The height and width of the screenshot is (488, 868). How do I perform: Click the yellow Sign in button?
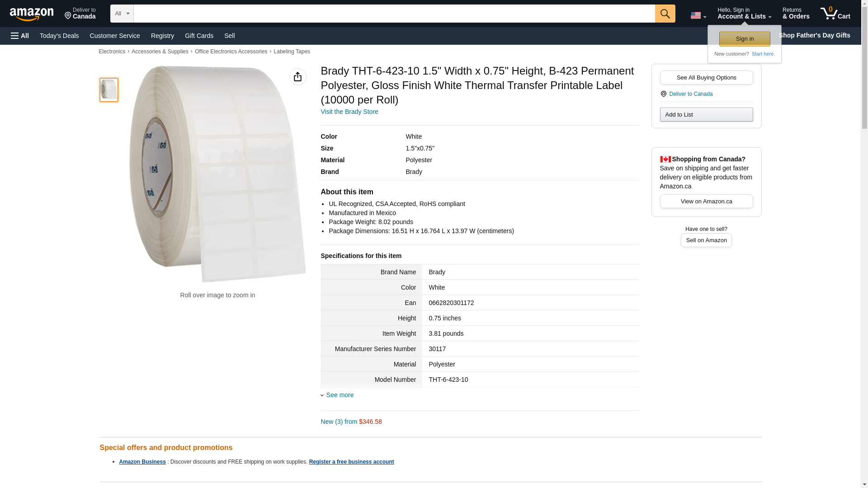[x=745, y=39]
